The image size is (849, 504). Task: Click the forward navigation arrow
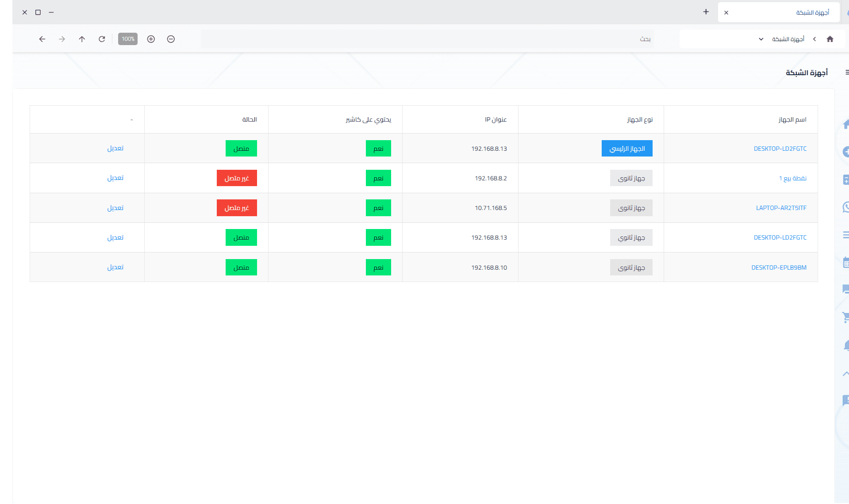coord(62,39)
